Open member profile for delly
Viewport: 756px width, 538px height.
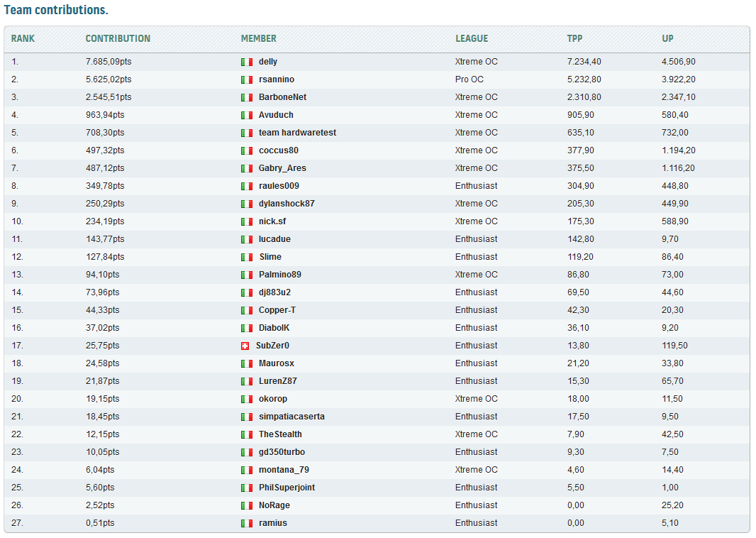pyautogui.click(x=267, y=62)
